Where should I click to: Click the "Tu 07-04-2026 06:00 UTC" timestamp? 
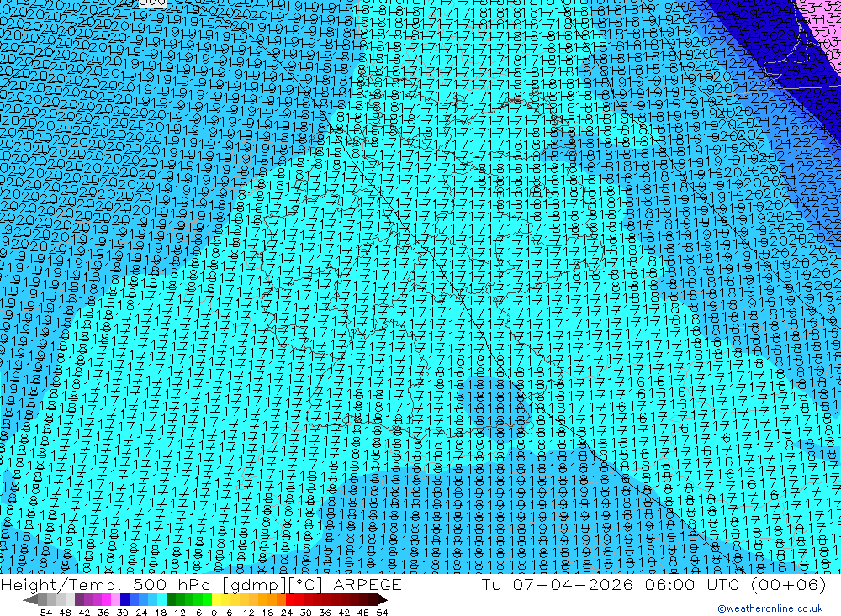(610, 584)
